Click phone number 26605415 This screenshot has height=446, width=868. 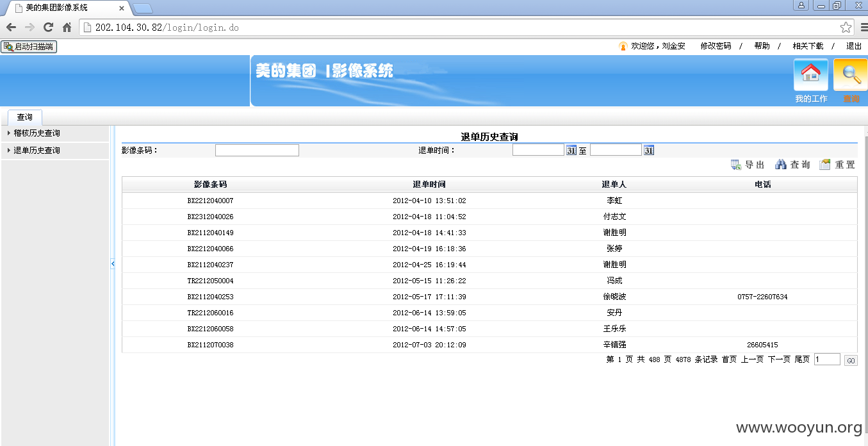pos(762,345)
